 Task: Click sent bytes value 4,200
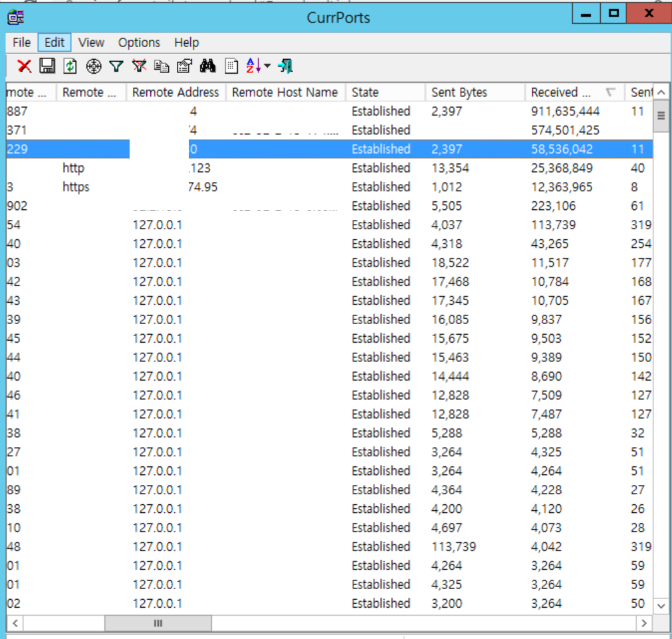tap(447, 509)
